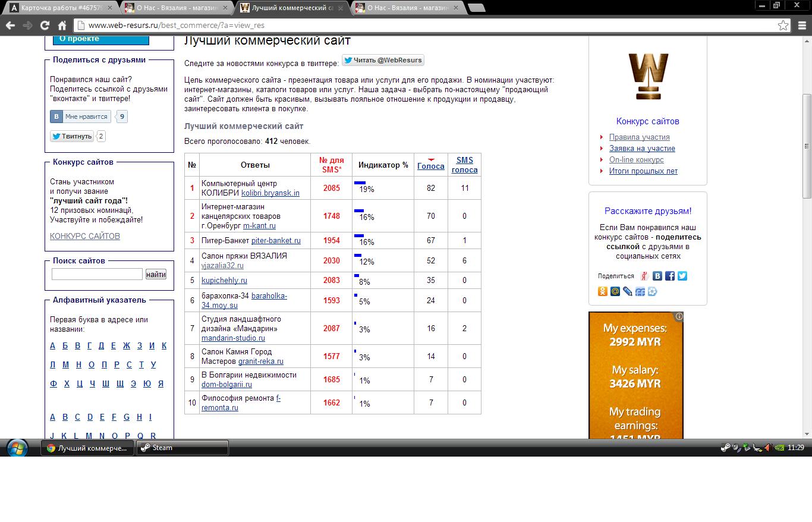
Task: Share via Twitter icon in Поделиться row
Action: 682,276
